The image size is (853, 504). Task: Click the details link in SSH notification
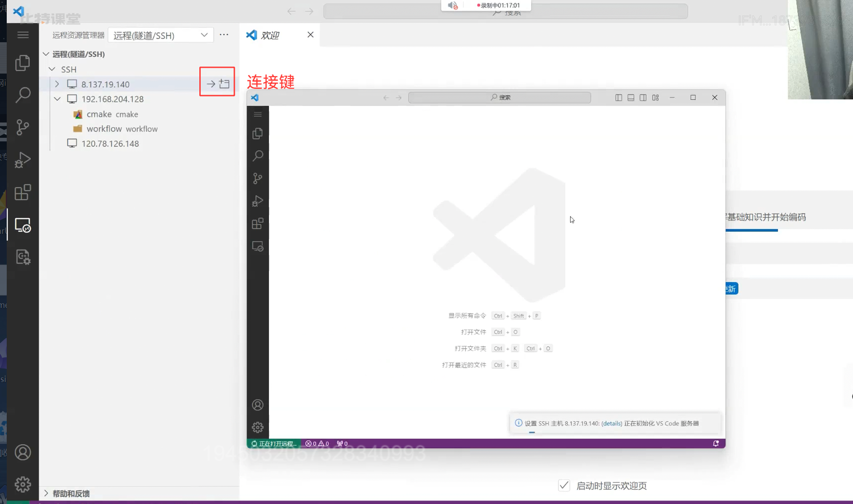click(611, 423)
